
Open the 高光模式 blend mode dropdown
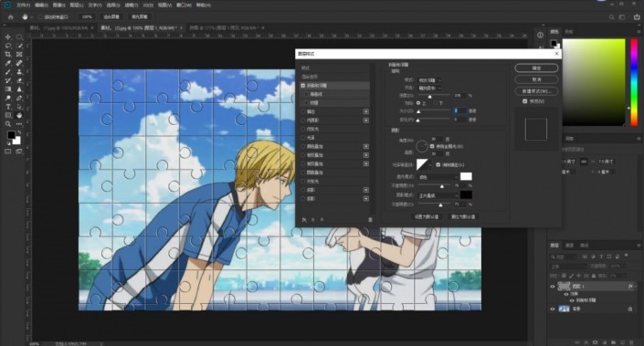click(x=438, y=177)
